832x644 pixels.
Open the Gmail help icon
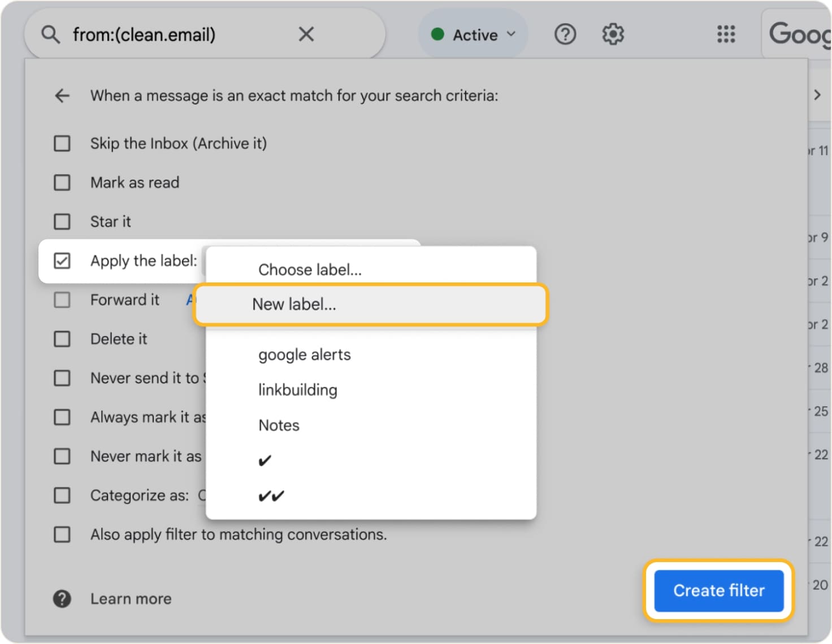pyautogui.click(x=564, y=34)
